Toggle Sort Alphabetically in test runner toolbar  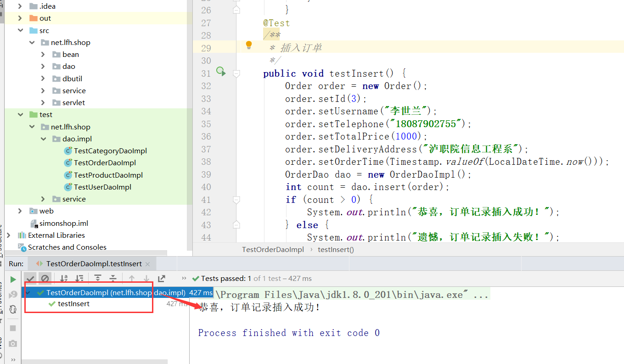[x=64, y=279]
